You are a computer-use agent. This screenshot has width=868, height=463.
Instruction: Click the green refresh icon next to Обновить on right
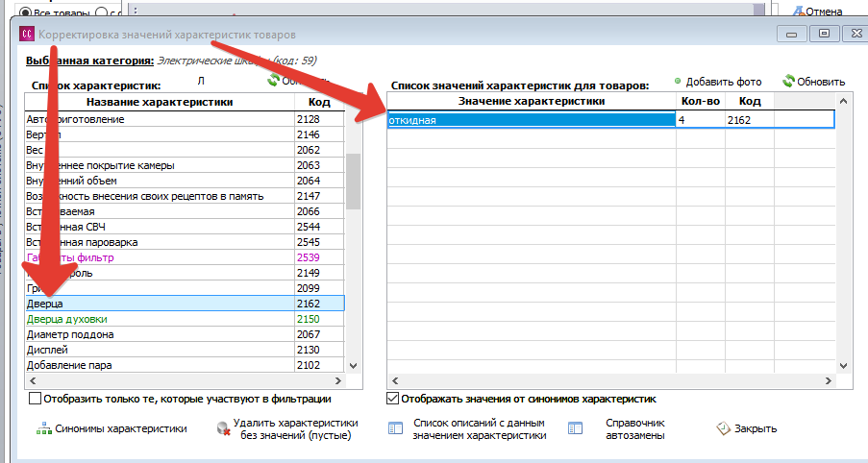788,82
